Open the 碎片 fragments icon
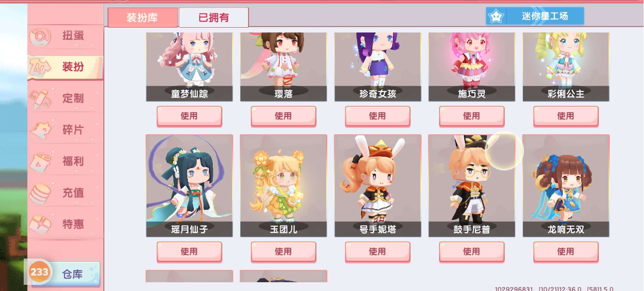 [x=41, y=130]
